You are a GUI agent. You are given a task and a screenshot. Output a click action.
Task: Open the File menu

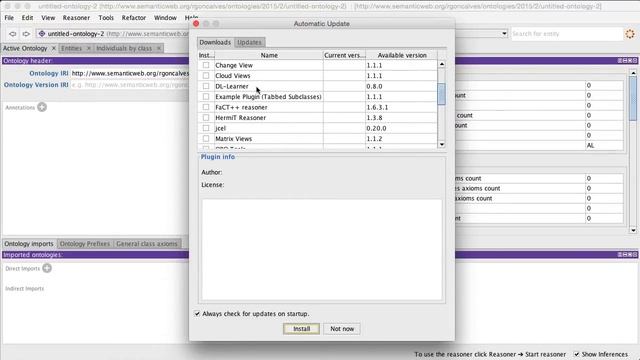click(9, 18)
